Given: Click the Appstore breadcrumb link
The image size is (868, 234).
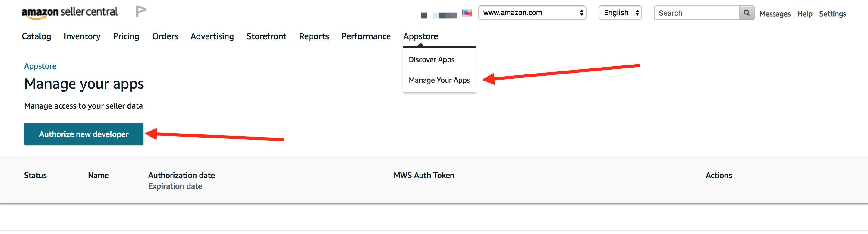Looking at the screenshot, I should coord(40,66).
